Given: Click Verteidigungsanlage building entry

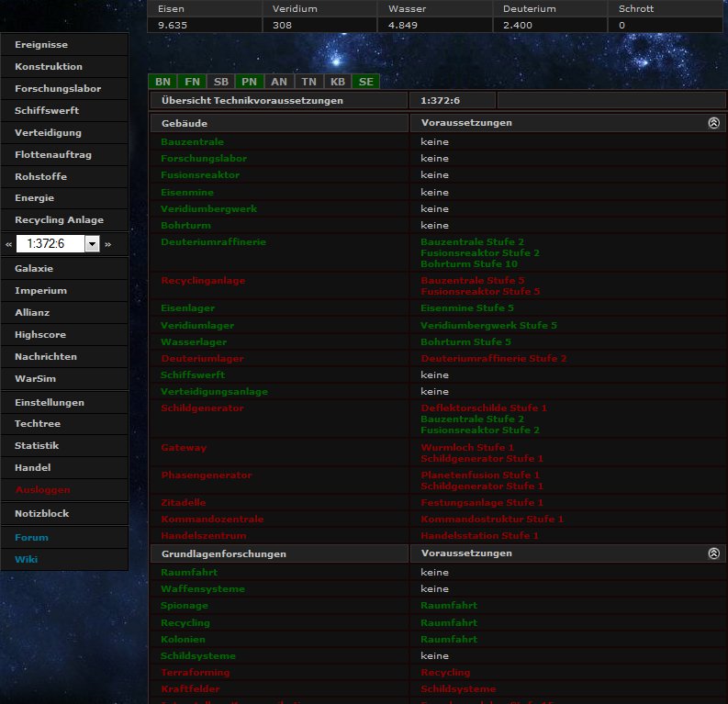Looking at the screenshot, I should coord(214,392).
